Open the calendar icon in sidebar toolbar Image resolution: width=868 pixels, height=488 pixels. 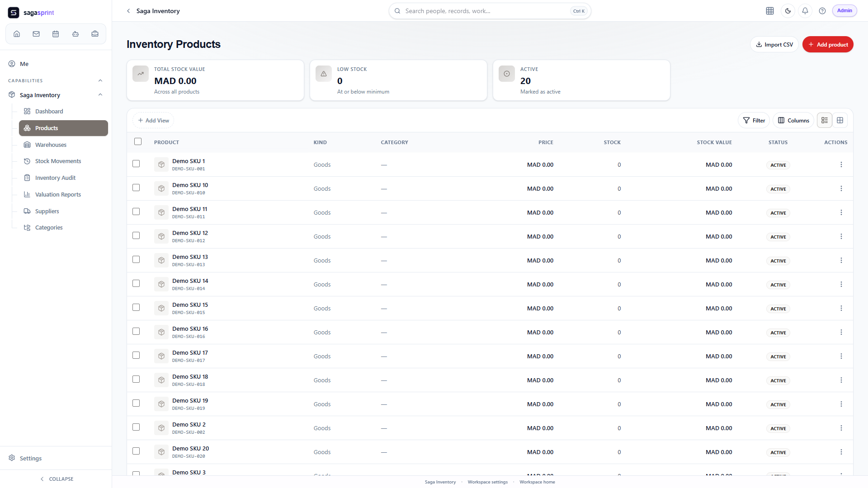coord(56,34)
